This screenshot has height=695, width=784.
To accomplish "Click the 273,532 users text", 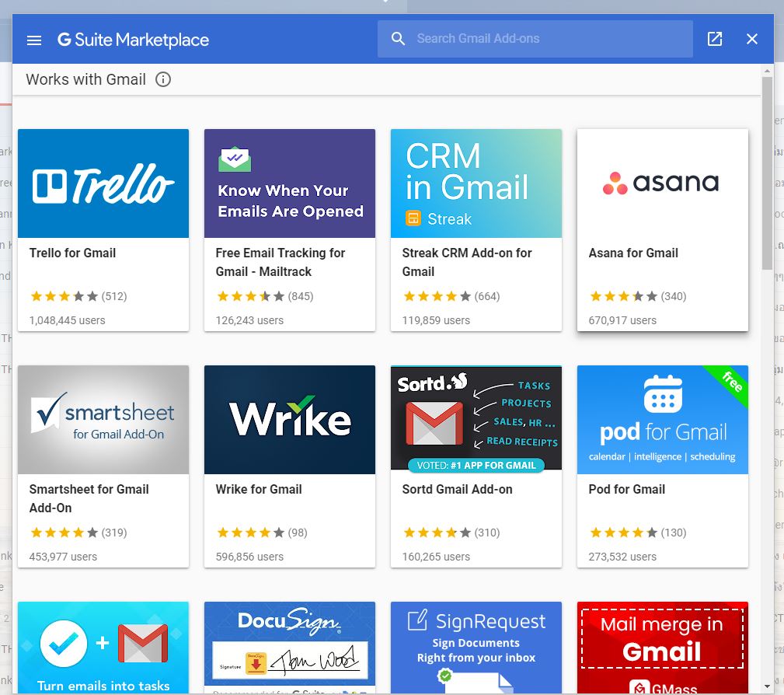I will coord(622,557).
